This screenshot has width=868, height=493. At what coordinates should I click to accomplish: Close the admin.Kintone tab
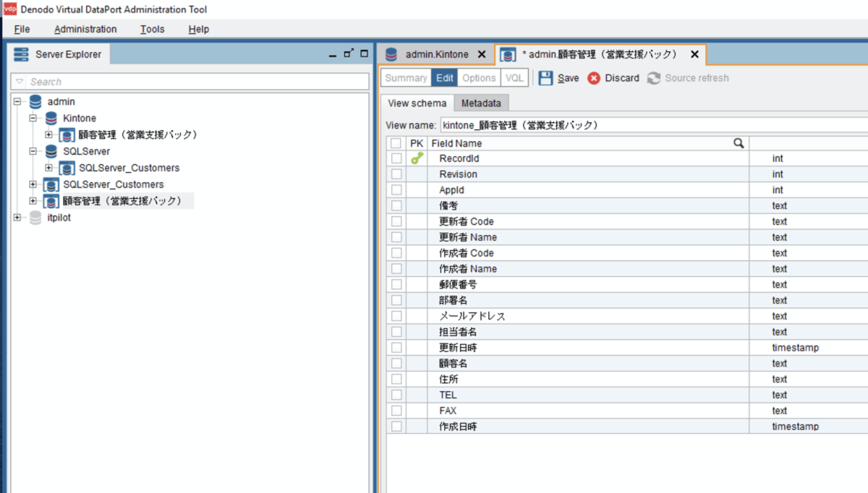tap(482, 54)
